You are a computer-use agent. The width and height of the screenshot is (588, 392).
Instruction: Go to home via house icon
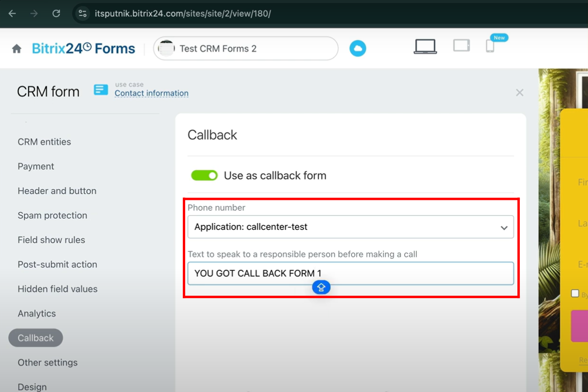pyautogui.click(x=17, y=49)
